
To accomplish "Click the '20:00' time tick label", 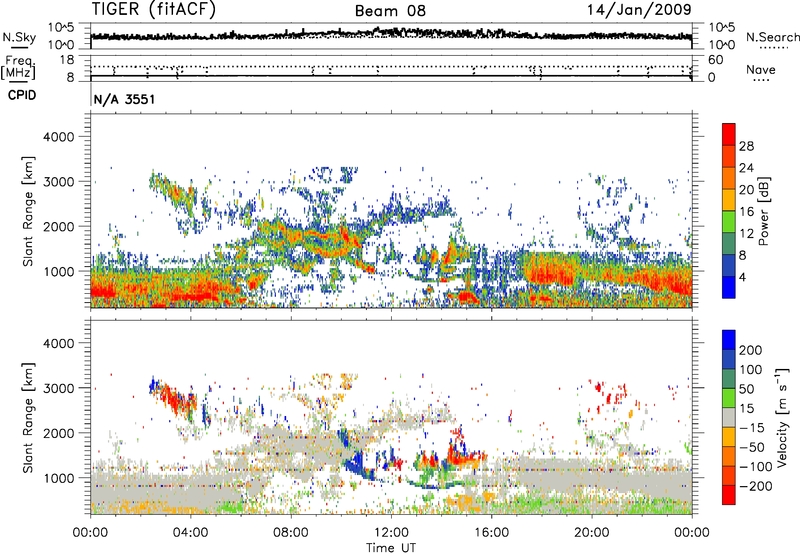I will [591, 533].
